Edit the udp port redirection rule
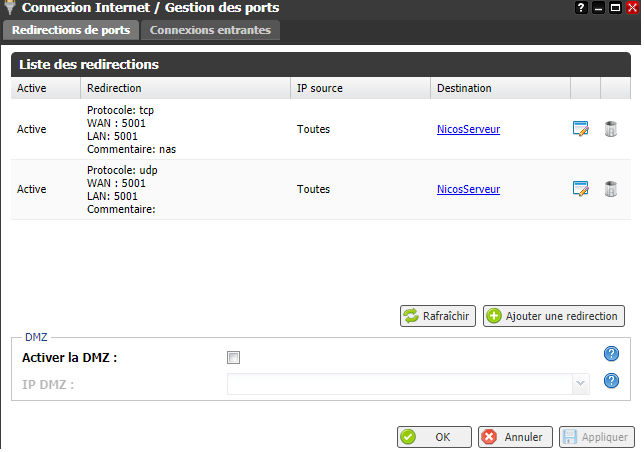The height and width of the screenshot is (452, 644). click(x=580, y=188)
